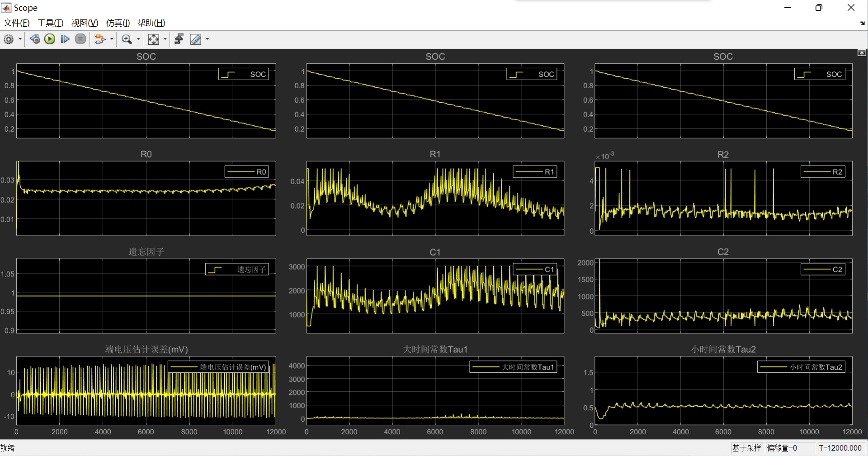This screenshot has width=868, height=456.
Task: Click the highlight Simulink block icon
Action: click(x=100, y=39)
